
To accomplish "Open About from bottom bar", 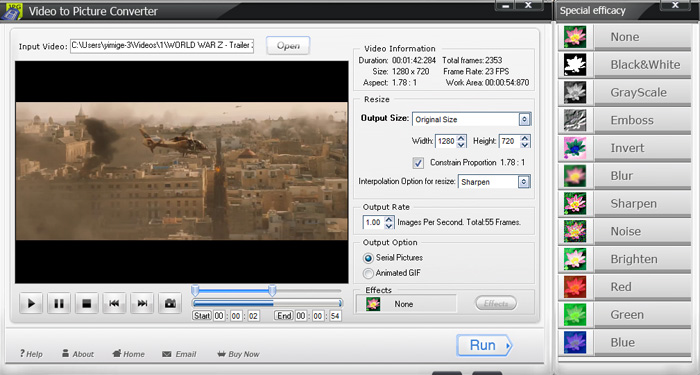I will (78, 354).
